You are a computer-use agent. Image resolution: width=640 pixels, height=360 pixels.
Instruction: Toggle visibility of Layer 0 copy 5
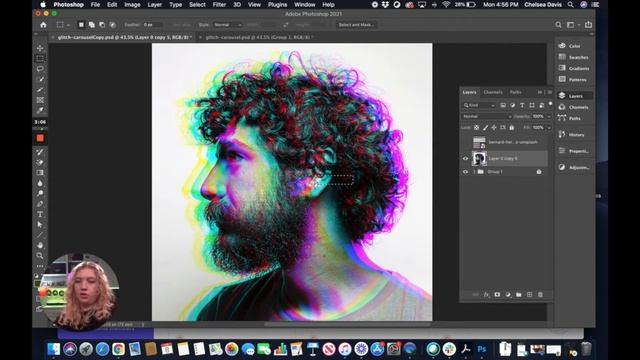click(465, 158)
